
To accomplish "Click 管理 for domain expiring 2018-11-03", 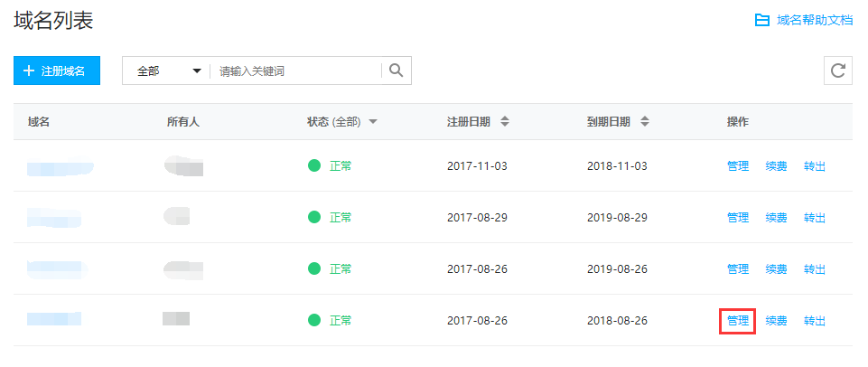I will coord(738,166).
